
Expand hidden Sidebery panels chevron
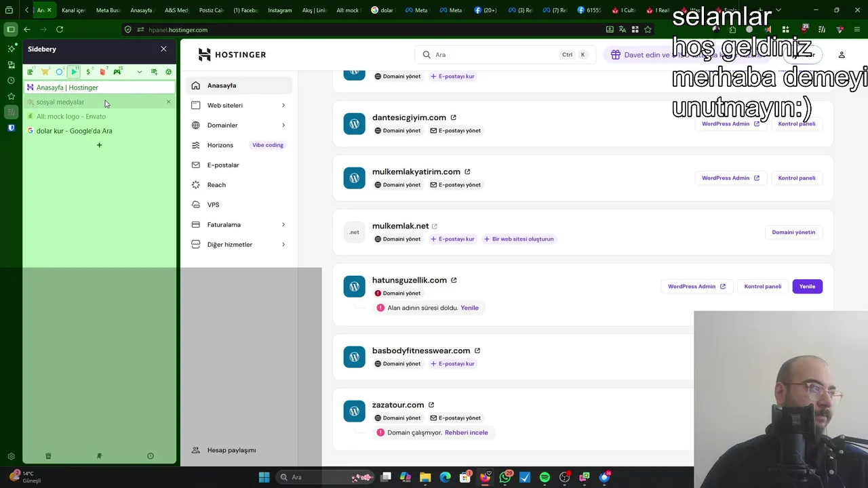140,72
